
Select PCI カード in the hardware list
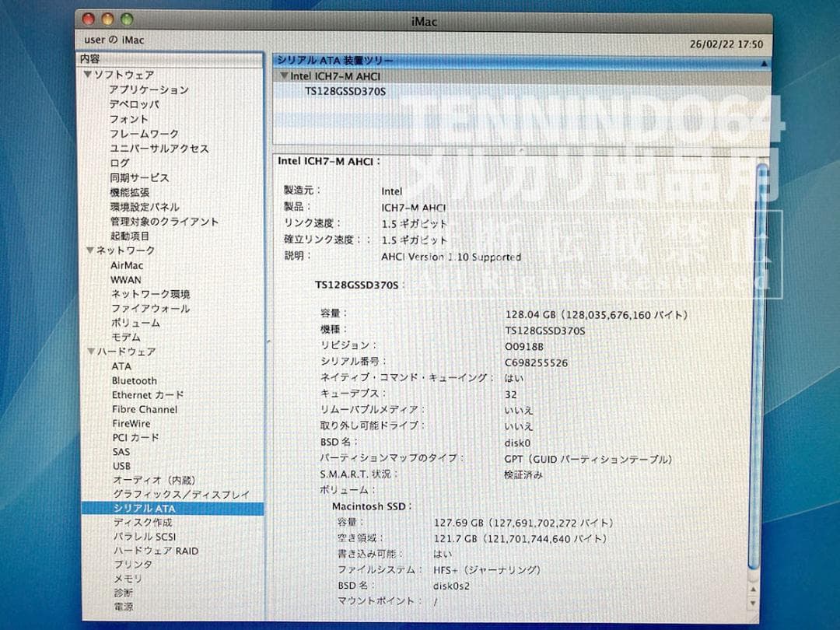coord(136,438)
